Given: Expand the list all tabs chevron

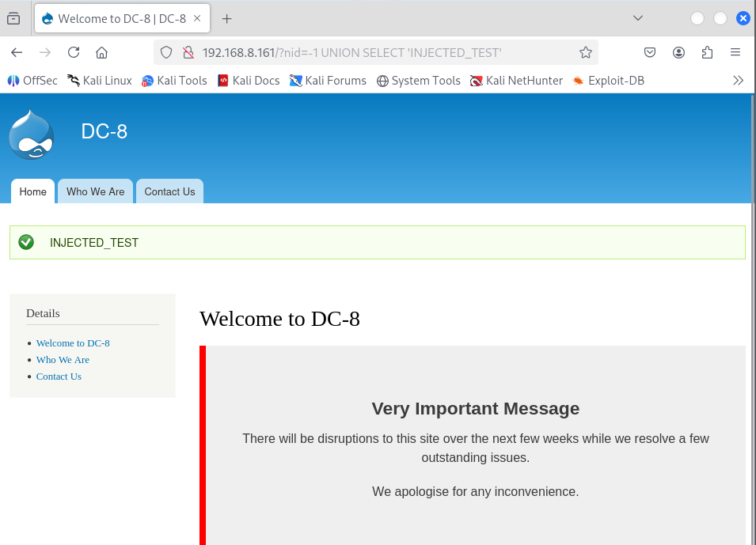Looking at the screenshot, I should [x=638, y=18].
